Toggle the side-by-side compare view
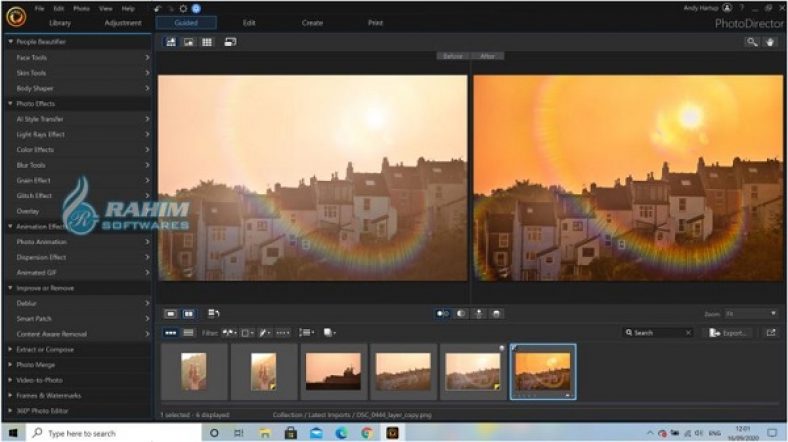 point(189,313)
